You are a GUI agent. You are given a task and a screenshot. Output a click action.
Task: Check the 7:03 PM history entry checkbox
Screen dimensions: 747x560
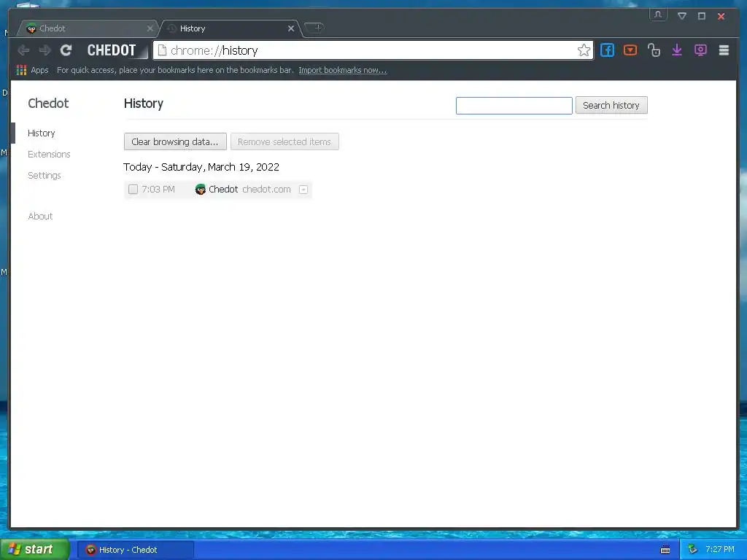[133, 190]
